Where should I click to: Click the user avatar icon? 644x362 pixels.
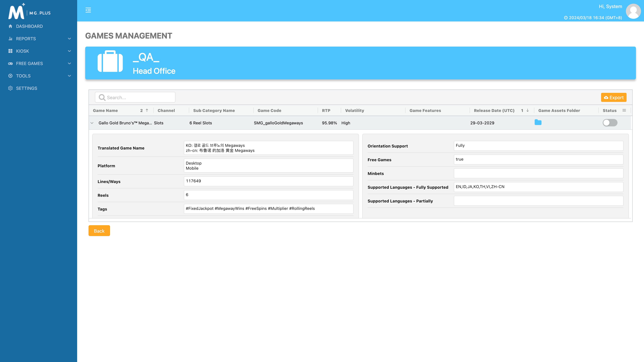click(x=633, y=11)
